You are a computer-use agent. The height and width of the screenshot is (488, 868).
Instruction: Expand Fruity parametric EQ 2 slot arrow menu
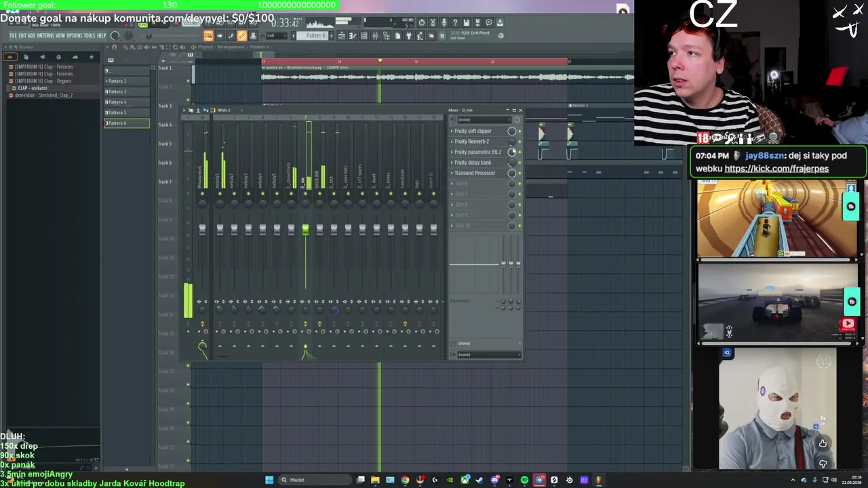point(452,152)
